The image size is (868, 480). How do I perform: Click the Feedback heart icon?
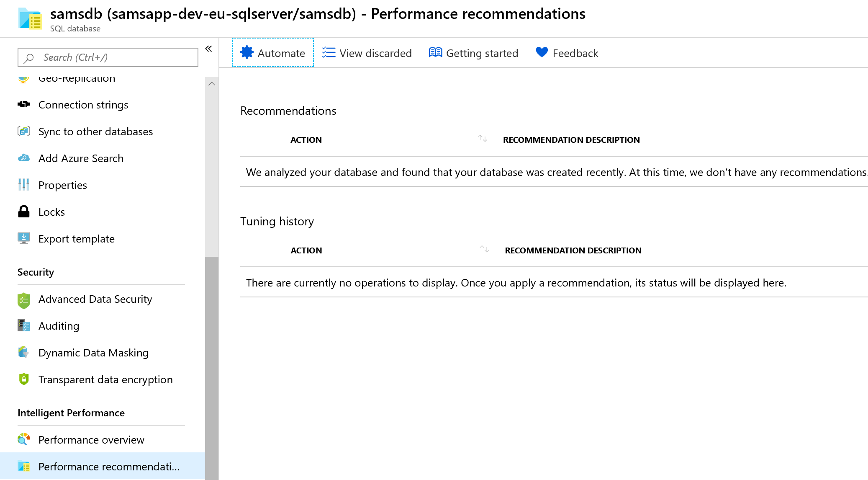pos(542,52)
